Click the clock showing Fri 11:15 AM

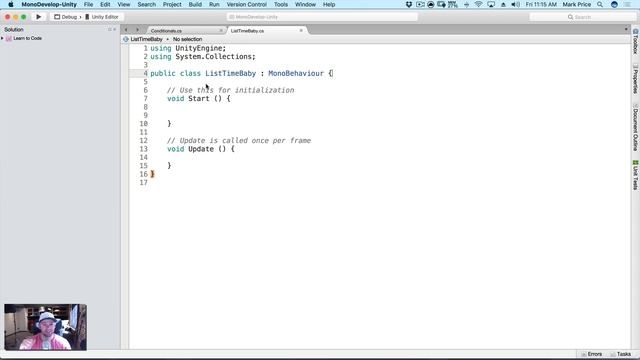click(541, 4)
